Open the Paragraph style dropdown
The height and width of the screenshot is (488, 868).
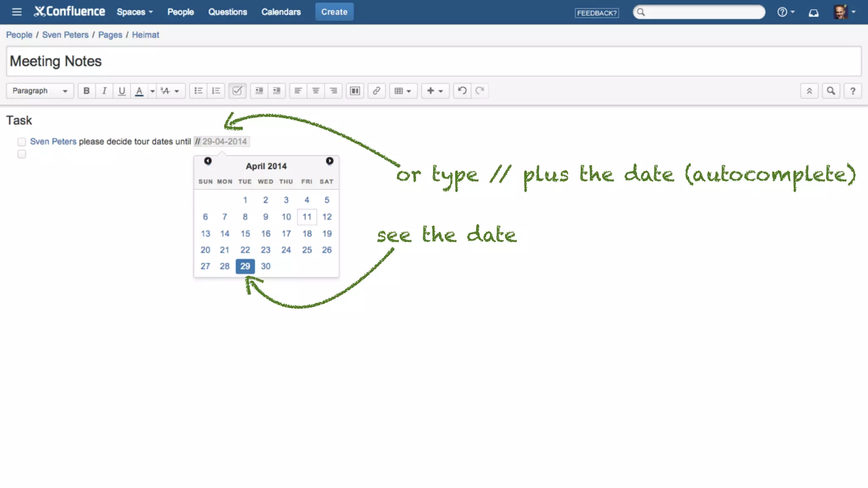(40, 91)
